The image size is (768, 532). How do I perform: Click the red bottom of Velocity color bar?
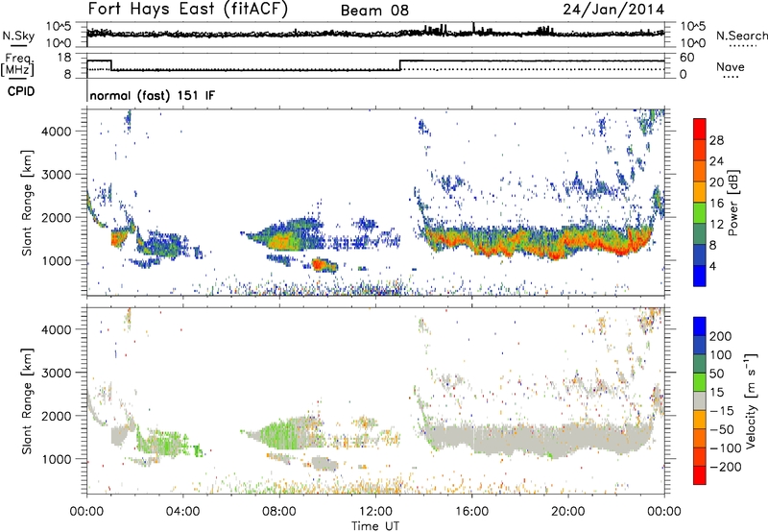coord(700,475)
